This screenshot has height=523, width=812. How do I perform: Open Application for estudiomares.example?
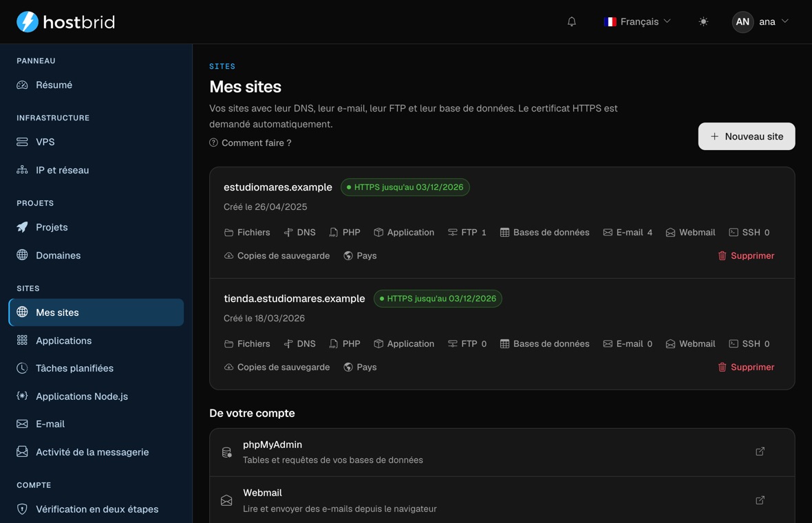pos(404,233)
